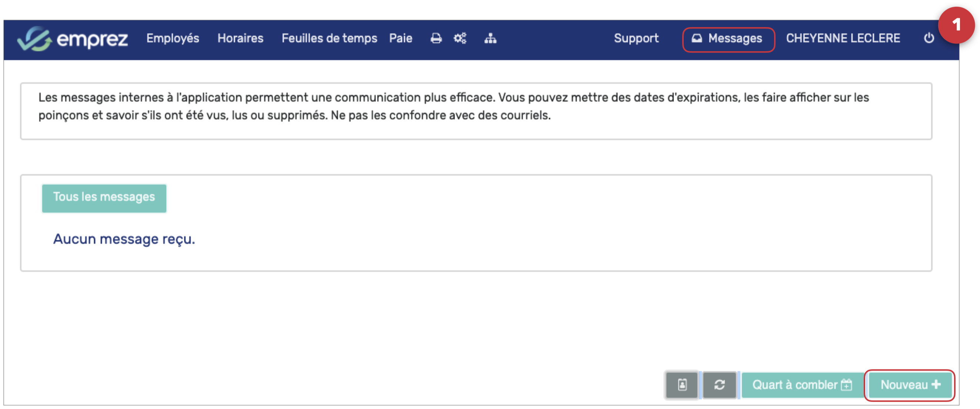The width and height of the screenshot is (980, 409).
Task: Open the organization chart icon
Action: click(490, 39)
